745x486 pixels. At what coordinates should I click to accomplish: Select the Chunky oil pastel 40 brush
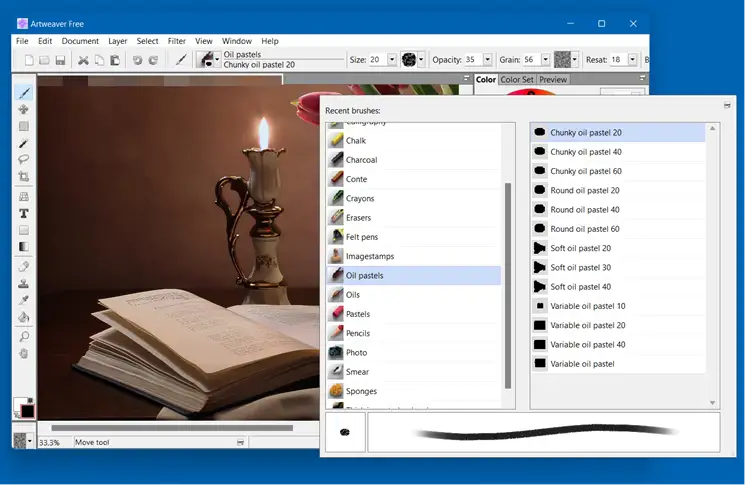click(x=618, y=152)
